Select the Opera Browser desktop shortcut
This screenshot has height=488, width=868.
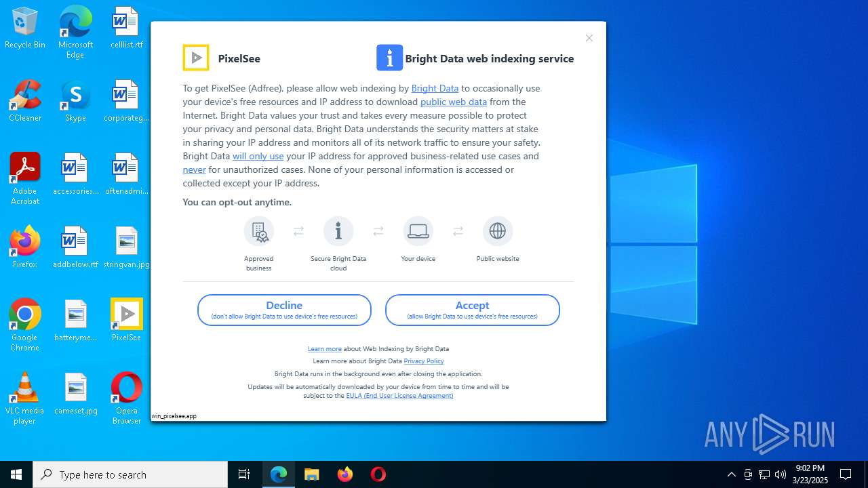click(x=126, y=399)
